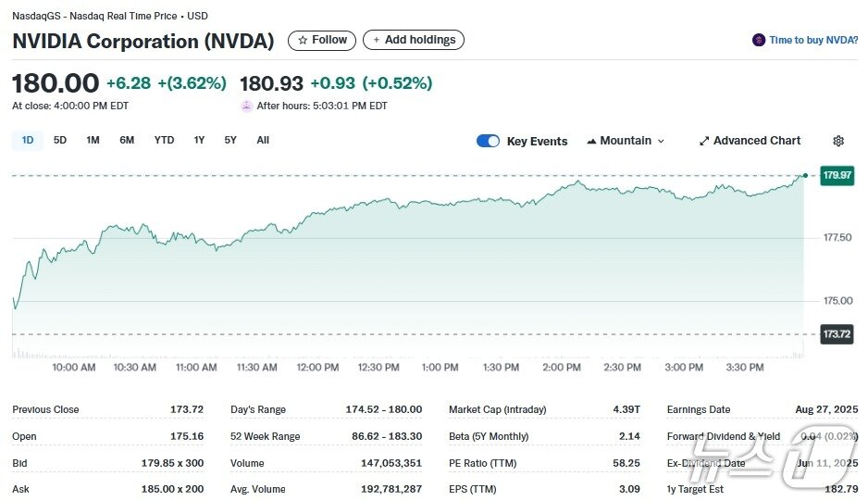868x501 pixels.
Task: Click the after hours moon icon
Action: (246, 106)
